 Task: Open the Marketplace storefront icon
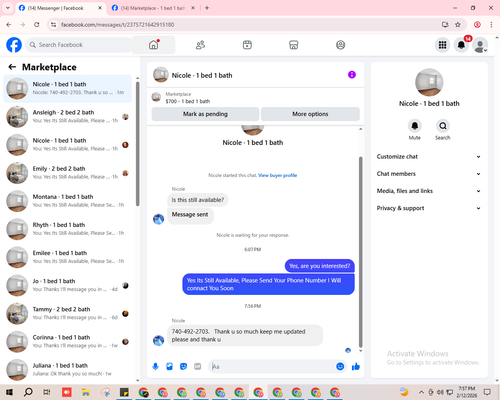coord(294,45)
